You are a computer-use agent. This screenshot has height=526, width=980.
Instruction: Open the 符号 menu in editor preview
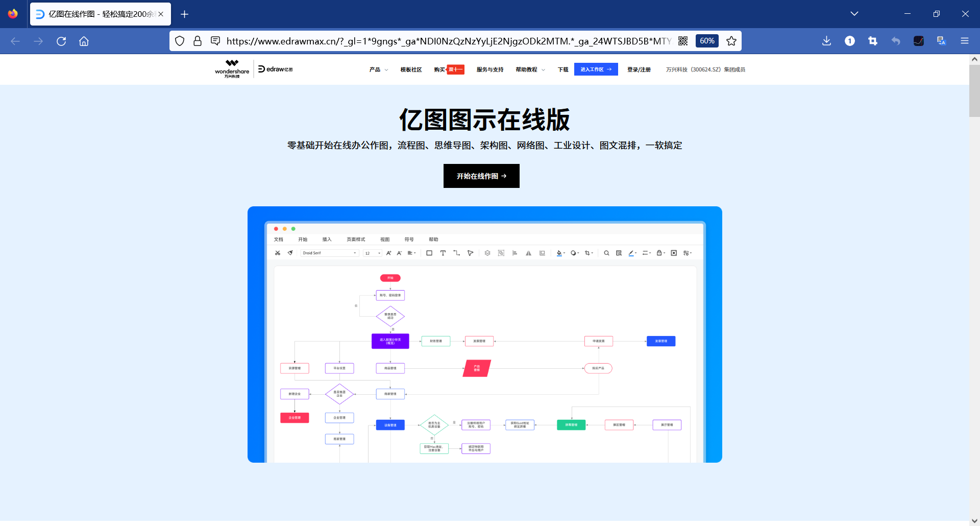tap(409, 240)
